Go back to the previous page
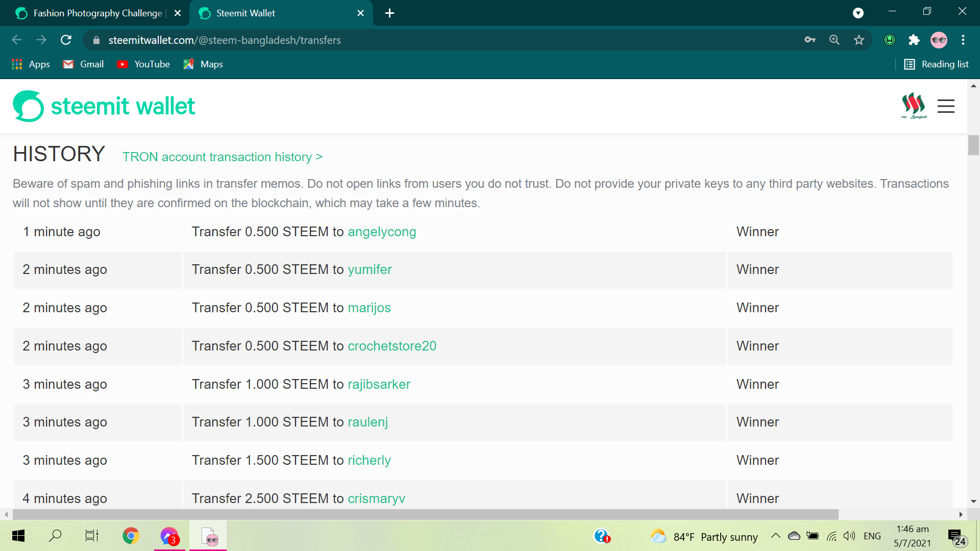This screenshot has width=980, height=551. pyautogui.click(x=17, y=40)
